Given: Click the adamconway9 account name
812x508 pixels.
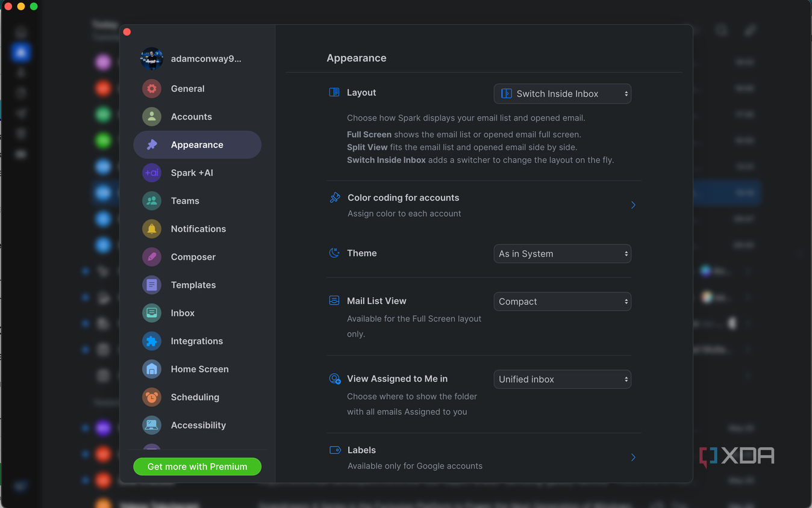Looking at the screenshot, I should [x=206, y=59].
